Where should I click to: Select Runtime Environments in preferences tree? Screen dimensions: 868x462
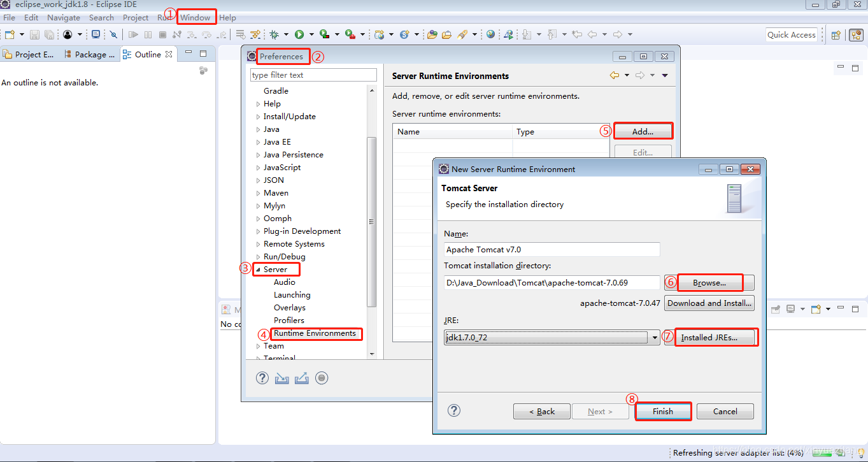pos(315,333)
